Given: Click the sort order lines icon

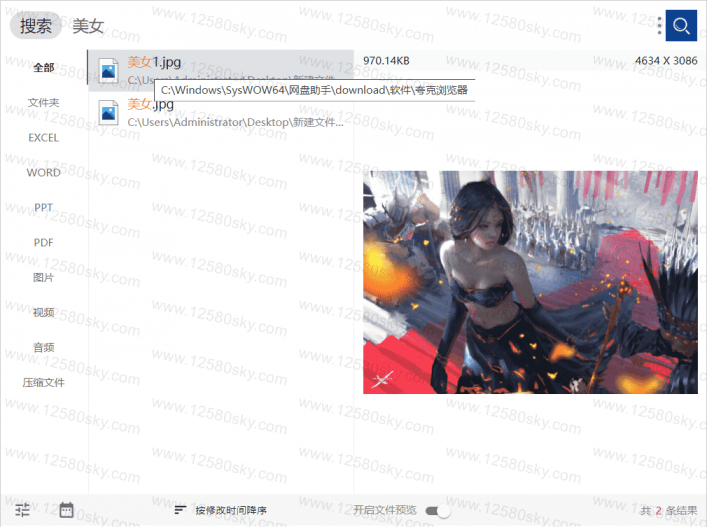Looking at the screenshot, I should point(180,510).
